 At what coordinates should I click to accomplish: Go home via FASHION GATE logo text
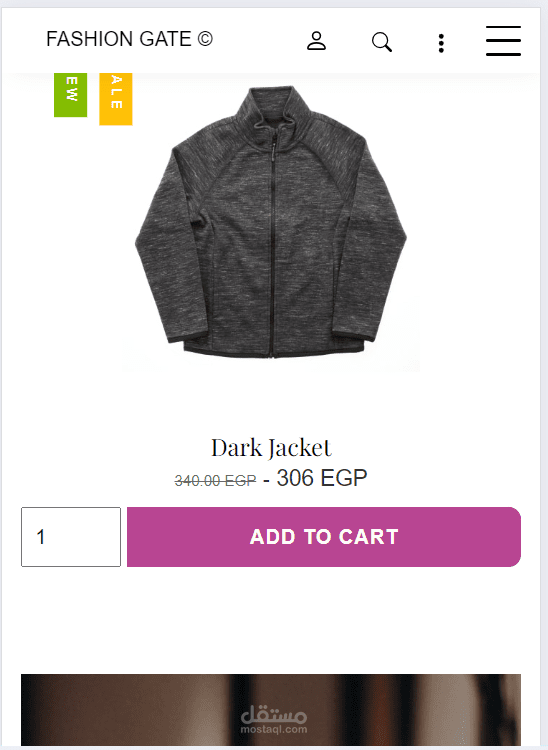[119, 39]
